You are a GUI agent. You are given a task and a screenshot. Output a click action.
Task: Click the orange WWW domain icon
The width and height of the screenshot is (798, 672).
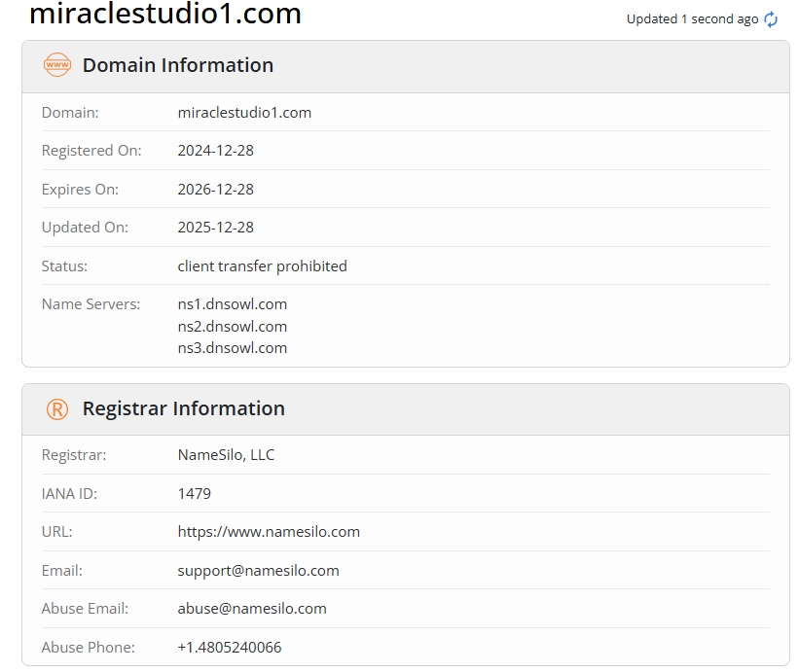tap(57, 65)
